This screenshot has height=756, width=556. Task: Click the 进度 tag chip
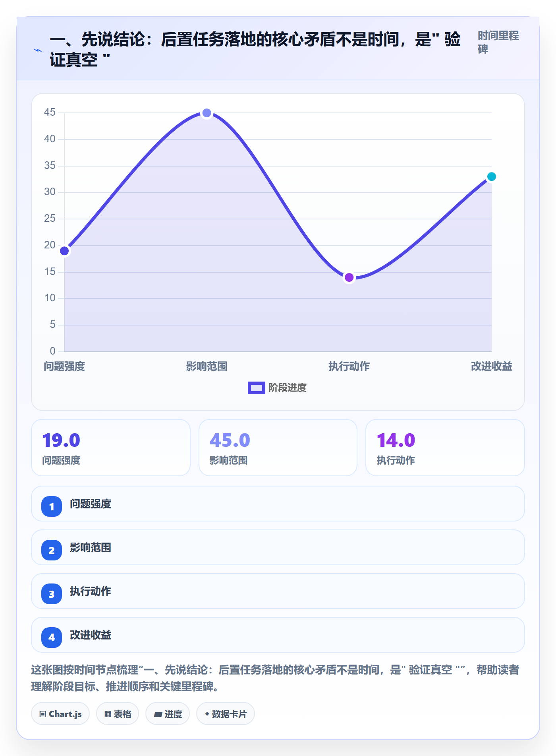(168, 714)
